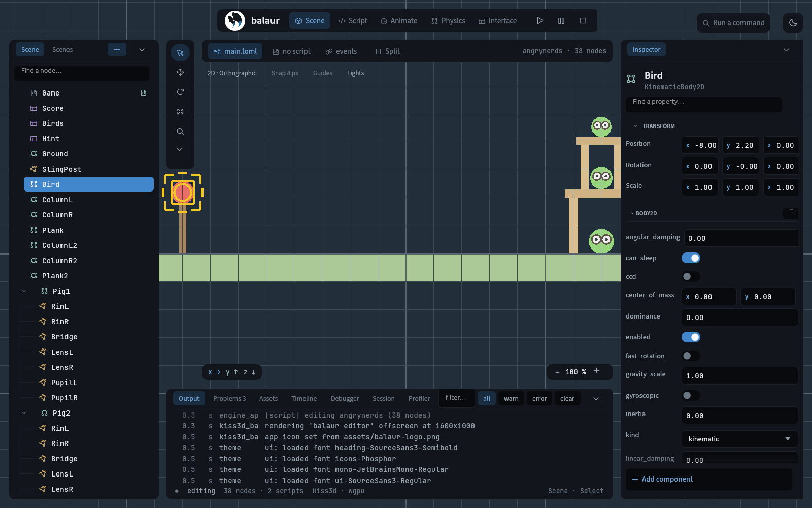
Task: Enable fast_rotation switch
Action: (691, 356)
